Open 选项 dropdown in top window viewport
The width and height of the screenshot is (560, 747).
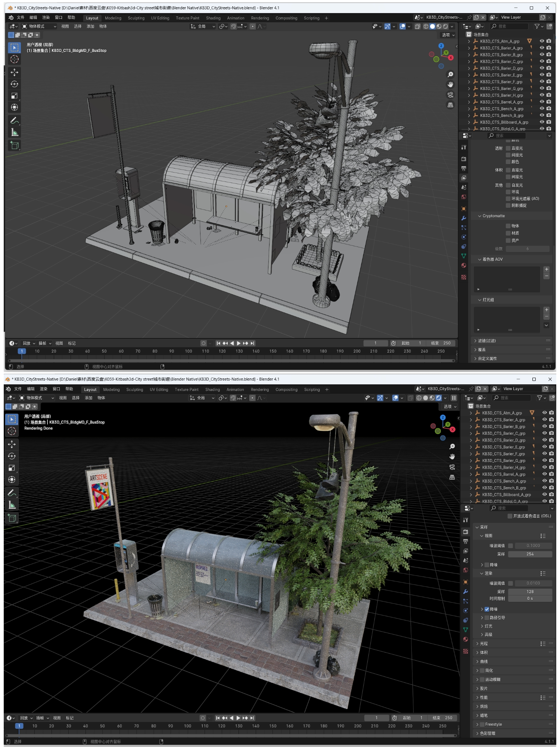(448, 35)
